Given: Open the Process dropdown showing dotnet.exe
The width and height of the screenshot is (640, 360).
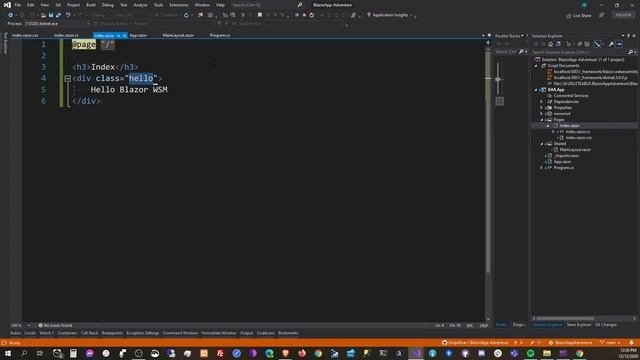Looking at the screenshot, I should click(57, 24).
